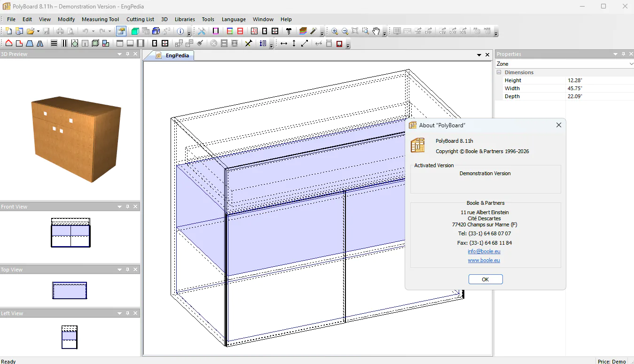Toggle the Top View pin
The image size is (634, 364).
click(x=127, y=270)
